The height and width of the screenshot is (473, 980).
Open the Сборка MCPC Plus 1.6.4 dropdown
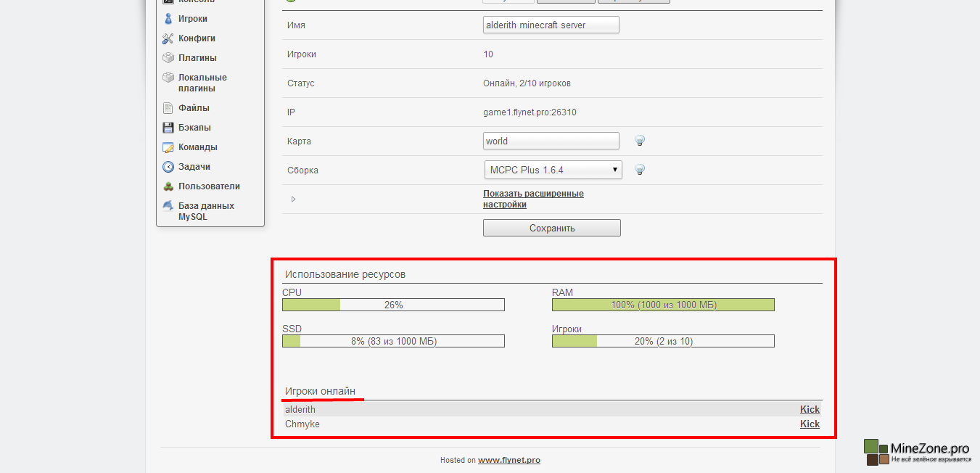552,170
